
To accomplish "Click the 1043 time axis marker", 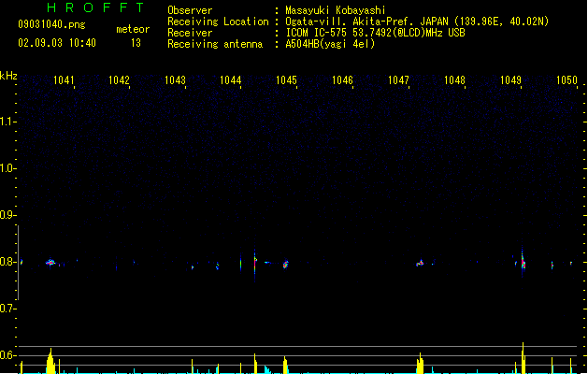I will 175,80.
